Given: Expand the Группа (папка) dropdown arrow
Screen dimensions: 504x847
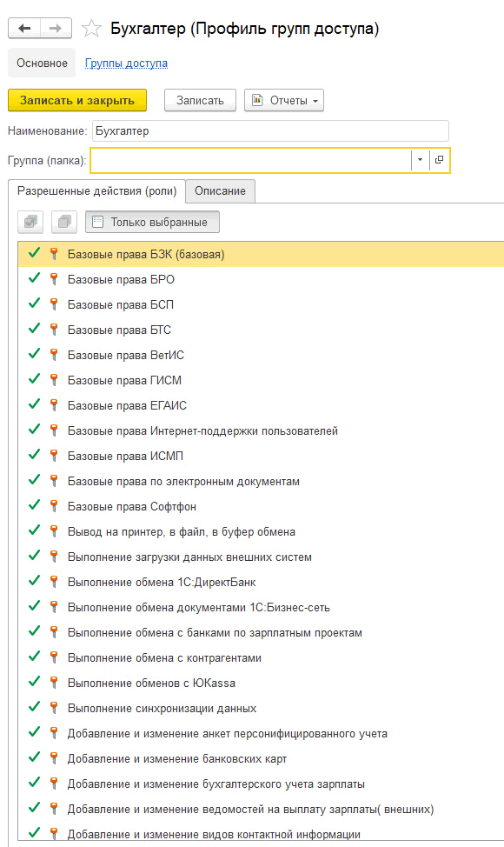Looking at the screenshot, I should [420, 160].
